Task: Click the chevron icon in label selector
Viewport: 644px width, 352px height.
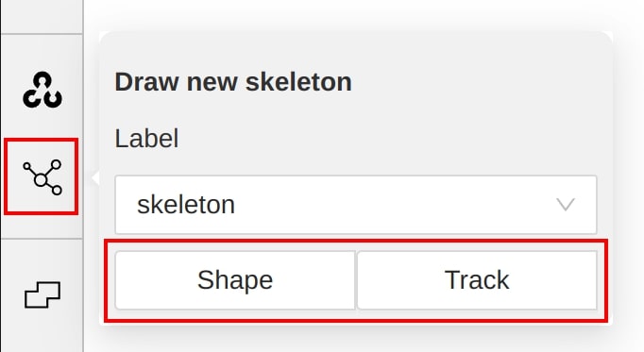Action: click(x=565, y=204)
